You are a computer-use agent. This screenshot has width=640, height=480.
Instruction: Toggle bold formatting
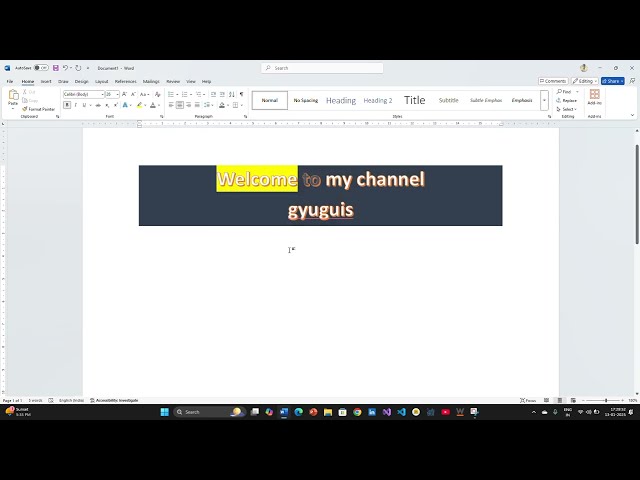(x=67, y=105)
